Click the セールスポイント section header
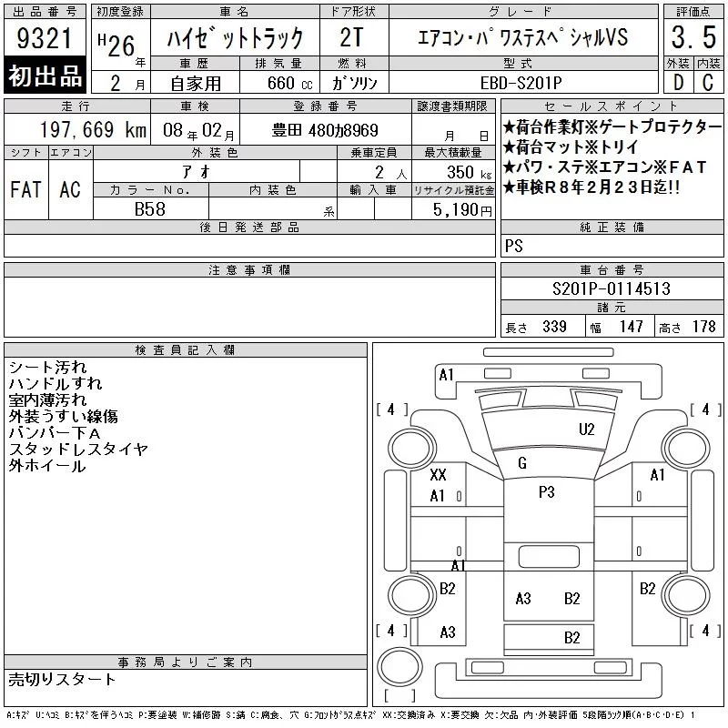This screenshot has width=728, height=728. [x=612, y=106]
